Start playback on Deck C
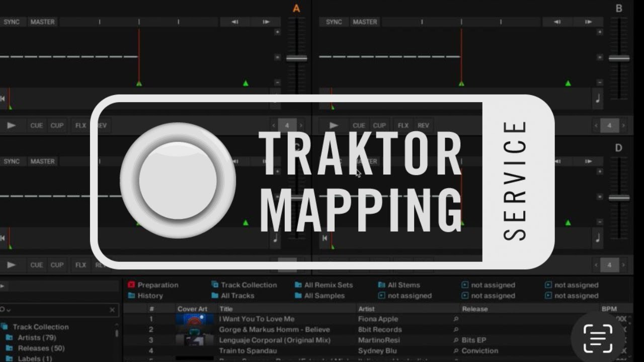644x362 pixels. tap(11, 265)
